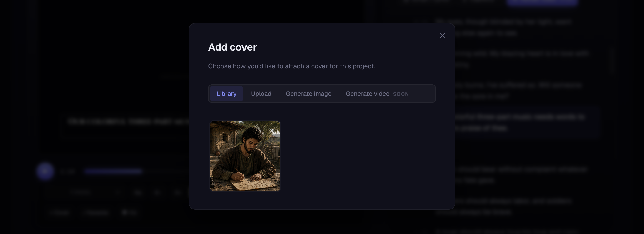Switch to the Upload tab
The image size is (644, 234).
pos(261,94)
